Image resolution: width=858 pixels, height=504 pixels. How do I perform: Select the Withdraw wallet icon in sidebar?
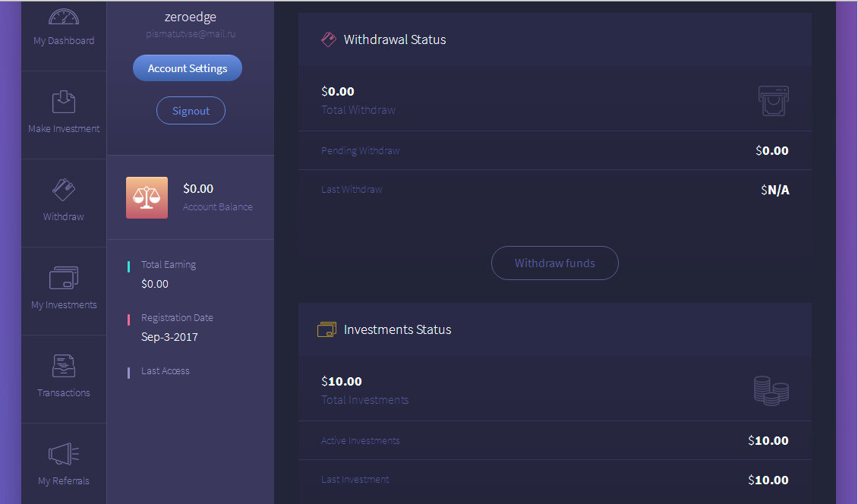[x=64, y=189]
